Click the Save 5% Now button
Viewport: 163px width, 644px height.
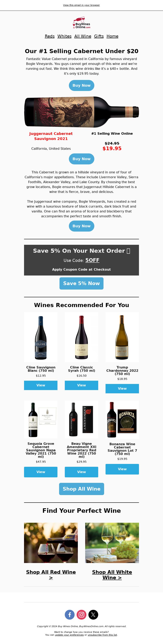(x=81, y=283)
